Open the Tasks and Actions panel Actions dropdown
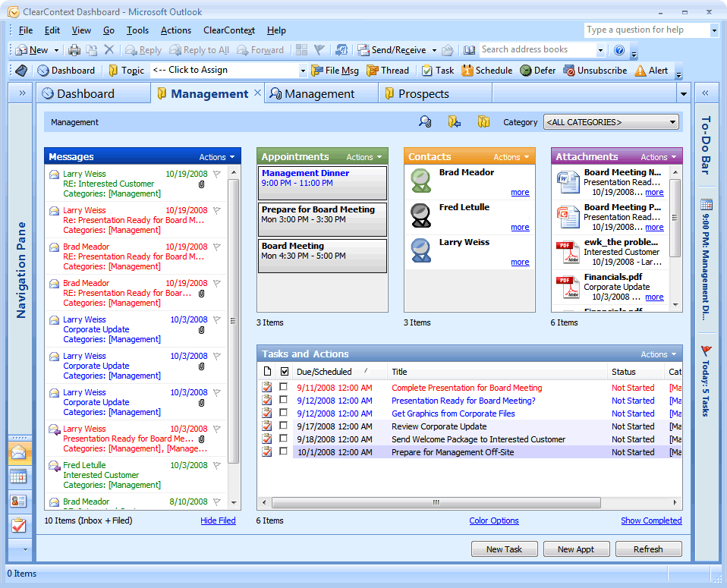This screenshot has width=727, height=588. click(659, 354)
